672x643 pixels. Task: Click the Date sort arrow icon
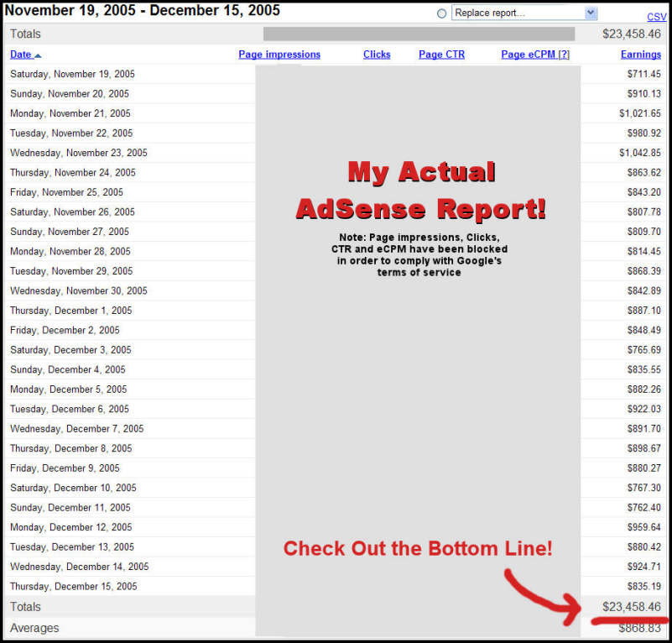38,55
